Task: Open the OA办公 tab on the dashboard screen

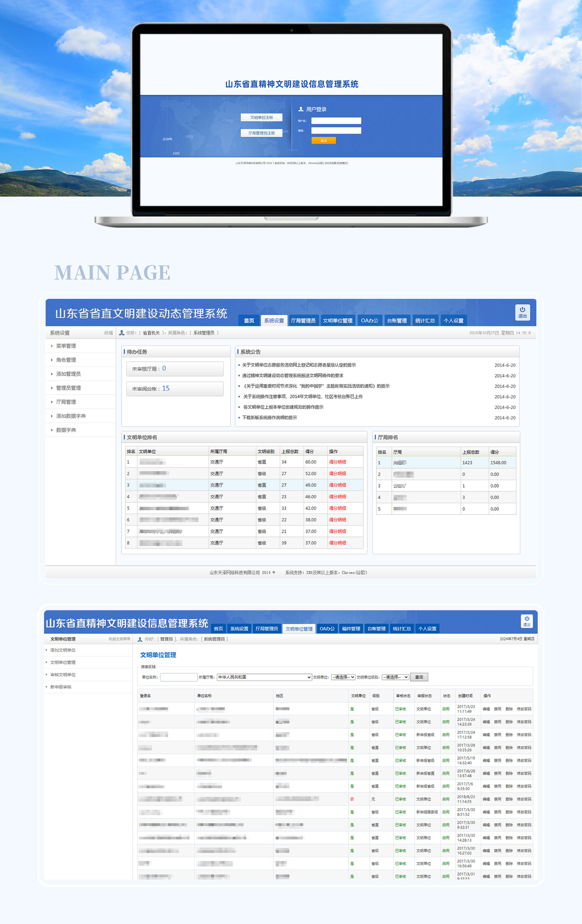Action: coord(370,320)
